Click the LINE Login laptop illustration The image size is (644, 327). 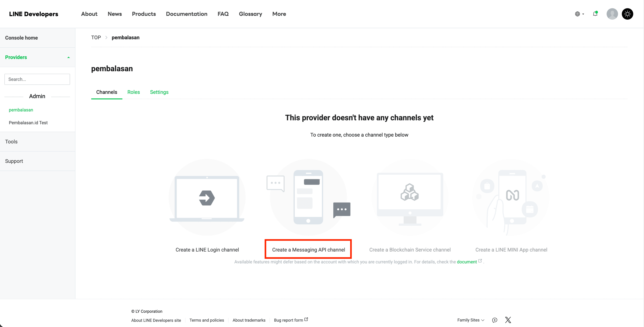click(x=207, y=197)
